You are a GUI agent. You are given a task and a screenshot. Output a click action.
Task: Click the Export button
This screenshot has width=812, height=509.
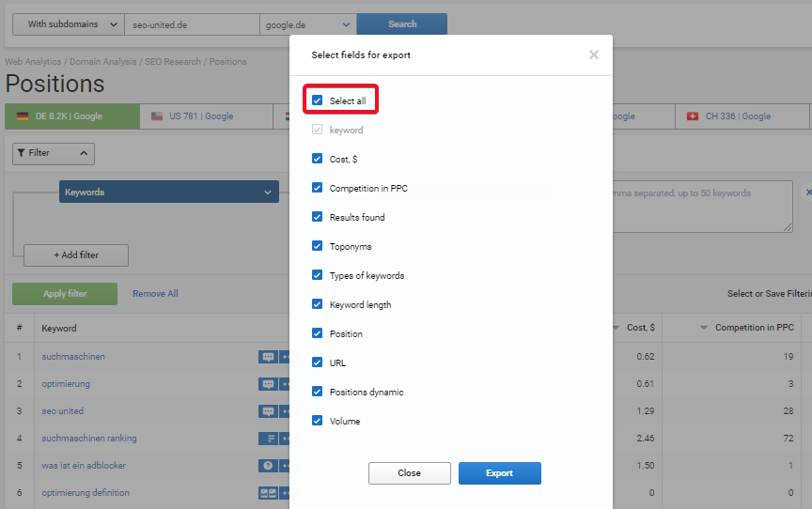click(500, 473)
